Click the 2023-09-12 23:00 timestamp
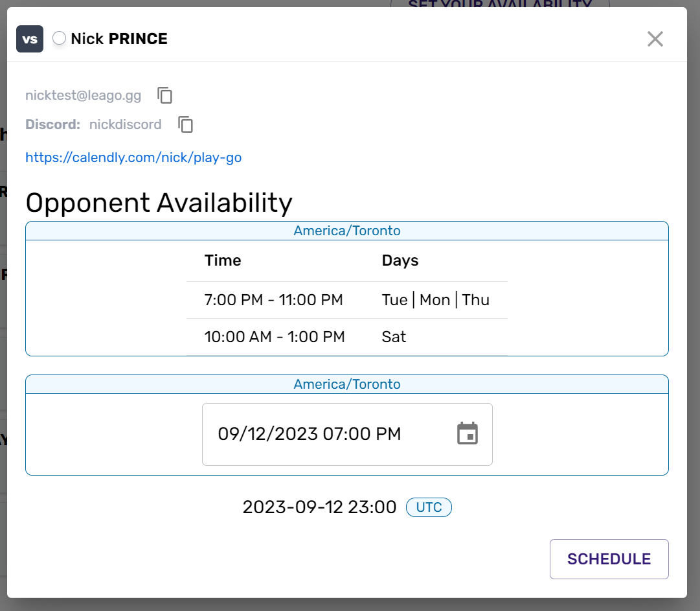 click(x=319, y=507)
